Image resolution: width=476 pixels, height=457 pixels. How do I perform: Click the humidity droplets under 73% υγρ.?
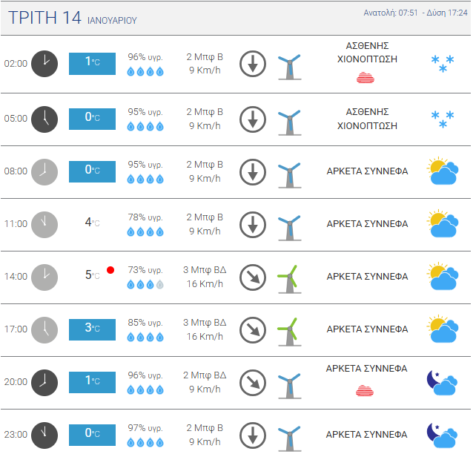pos(145,285)
